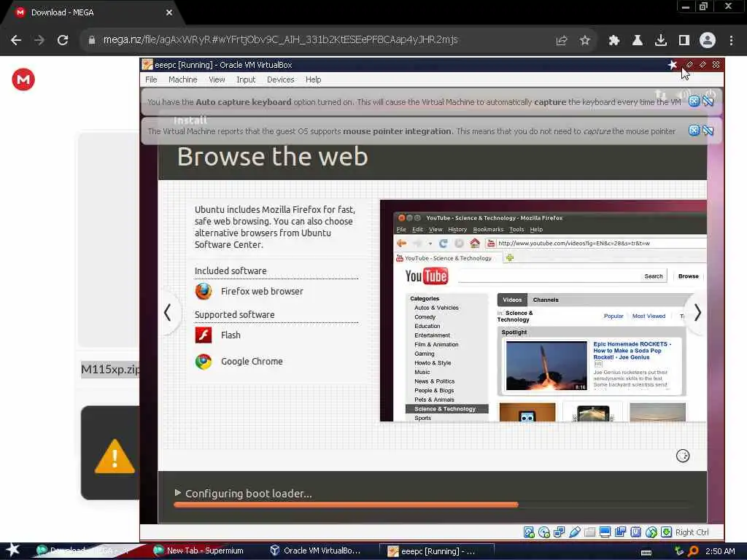Image resolution: width=747 pixels, height=560 pixels.
Task: Click the yellow warning triangle icon
Action: tap(115, 456)
